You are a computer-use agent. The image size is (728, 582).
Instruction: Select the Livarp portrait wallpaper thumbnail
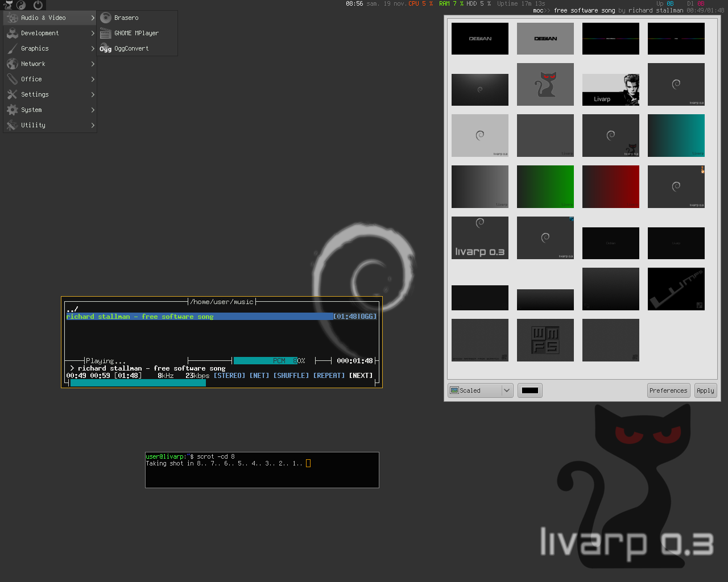[x=611, y=90]
